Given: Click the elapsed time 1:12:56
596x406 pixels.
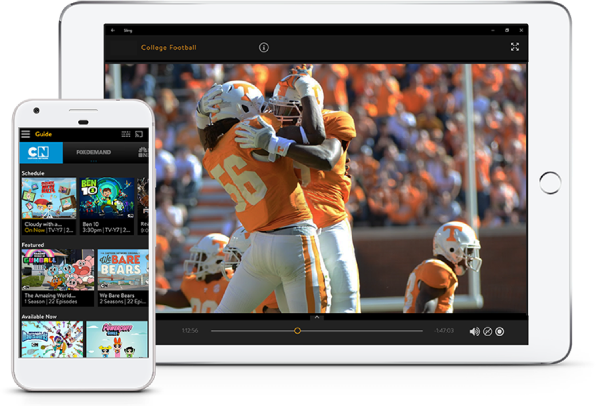Looking at the screenshot, I should click(190, 331).
